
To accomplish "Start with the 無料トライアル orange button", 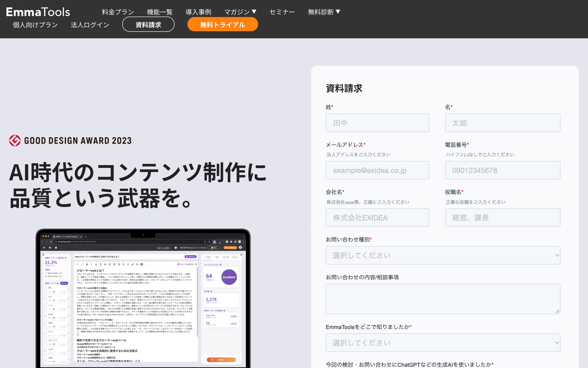I will [x=223, y=25].
